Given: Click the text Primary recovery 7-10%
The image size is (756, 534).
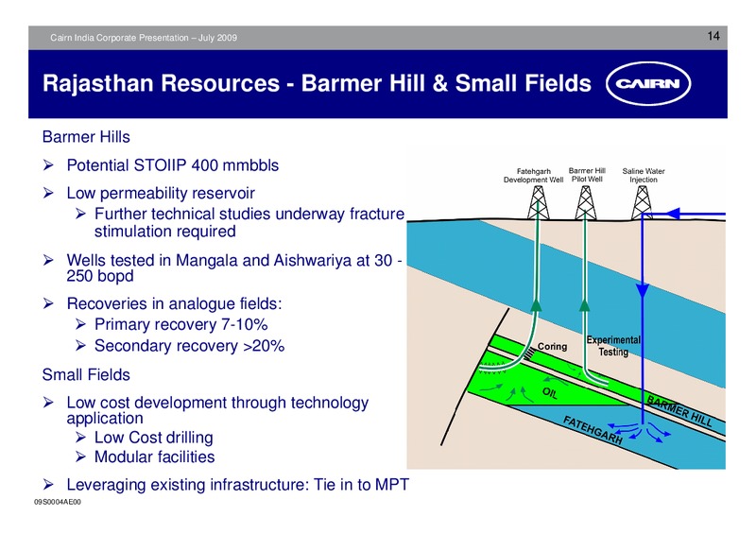Looking at the screenshot, I should [x=180, y=324].
